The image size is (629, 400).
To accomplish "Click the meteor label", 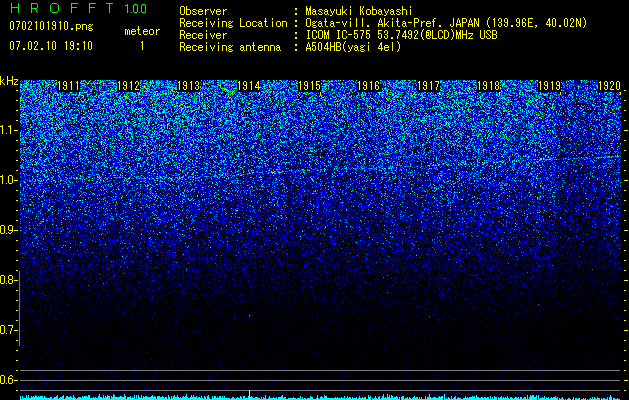I will 142,31.
